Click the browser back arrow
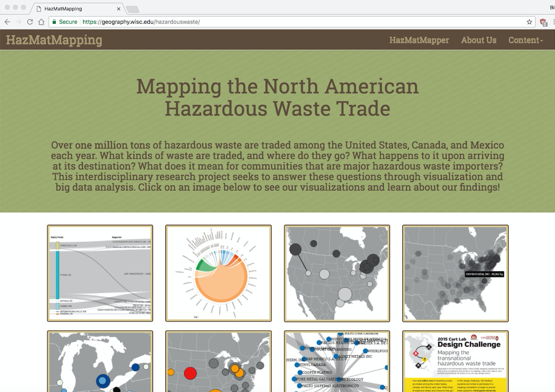555x392 pixels. (8, 22)
